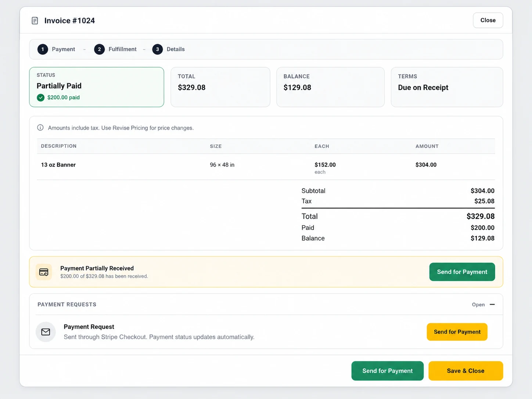The width and height of the screenshot is (532, 399).
Task: Click the 'Invoice #1024' title
Action: [x=69, y=21]
